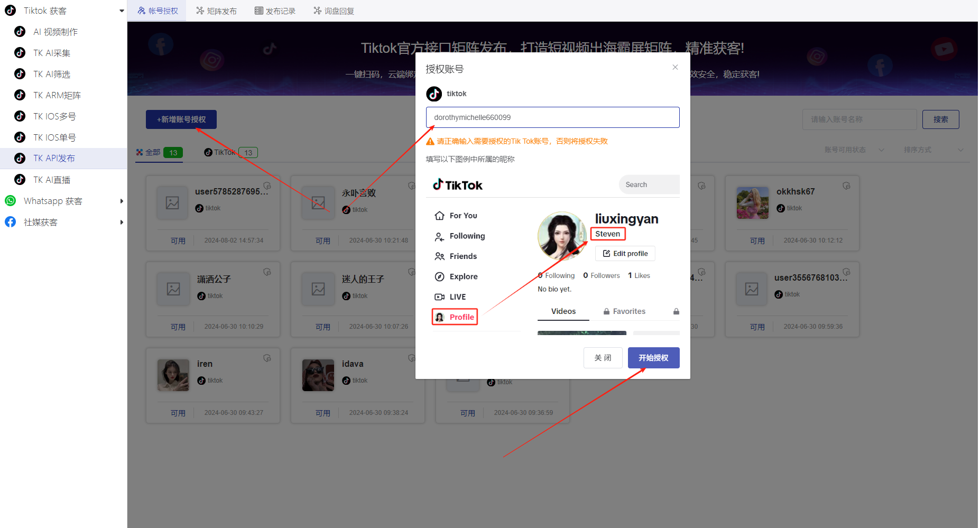
Task: Click the WhatsApp icon in the sidebar
Action: [x=11, y=201]
